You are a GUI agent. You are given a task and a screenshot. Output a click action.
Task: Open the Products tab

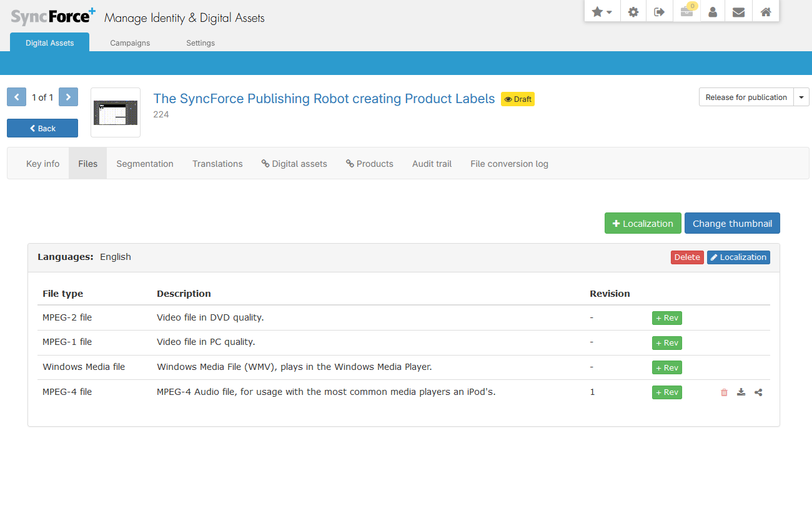coord(370,164)
